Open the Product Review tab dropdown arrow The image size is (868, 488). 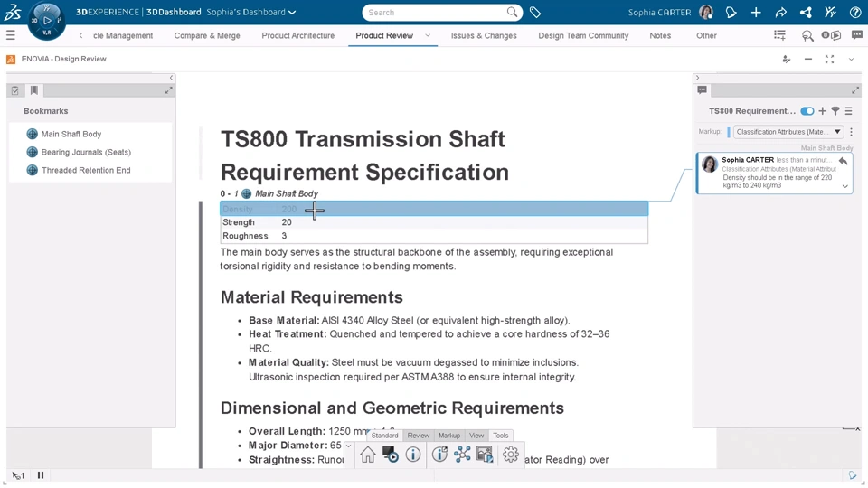pyautogui.click(x=428, y=35)
